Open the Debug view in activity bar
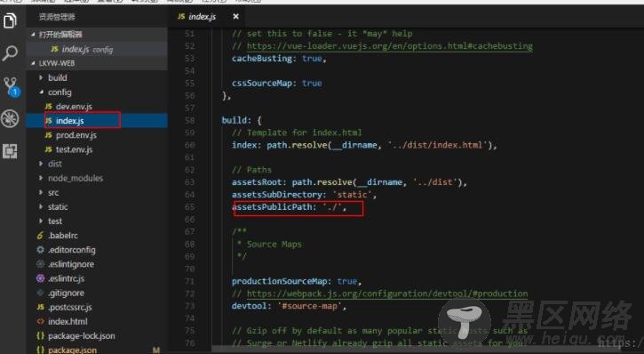This screenshot has height=354, width=644. pyautogui.click(x=10, y=119)
